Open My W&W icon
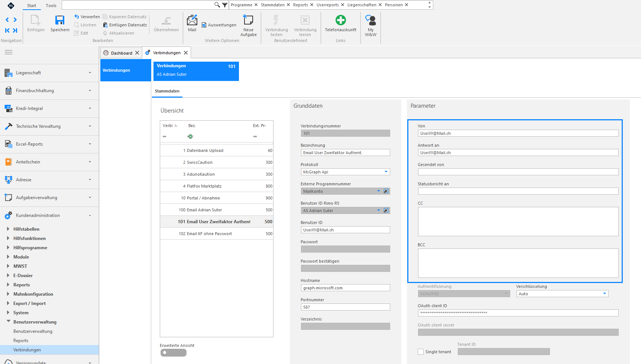Image resolution: width=641 pixels, height=364 pixels. (x=370, y=20)
